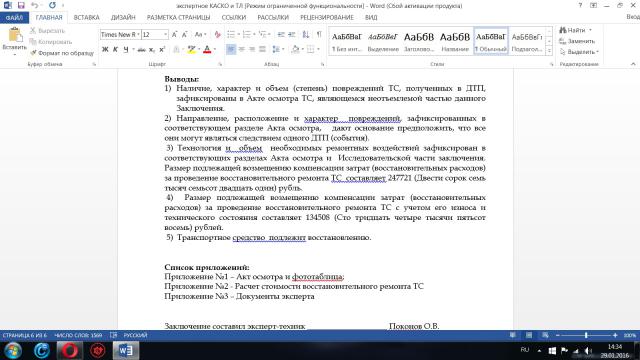640x360 pixels.
Task: Click the Word help question mark icon
Action: pos(580,6)
